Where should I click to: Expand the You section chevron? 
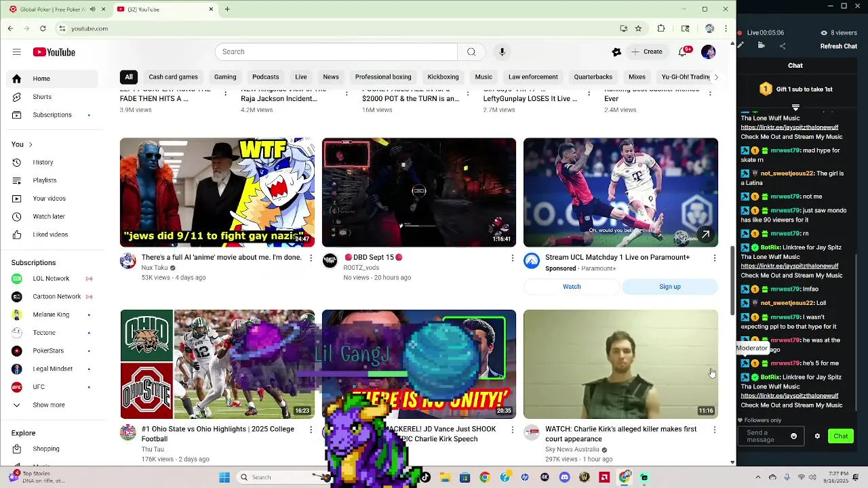pos(30,144)
